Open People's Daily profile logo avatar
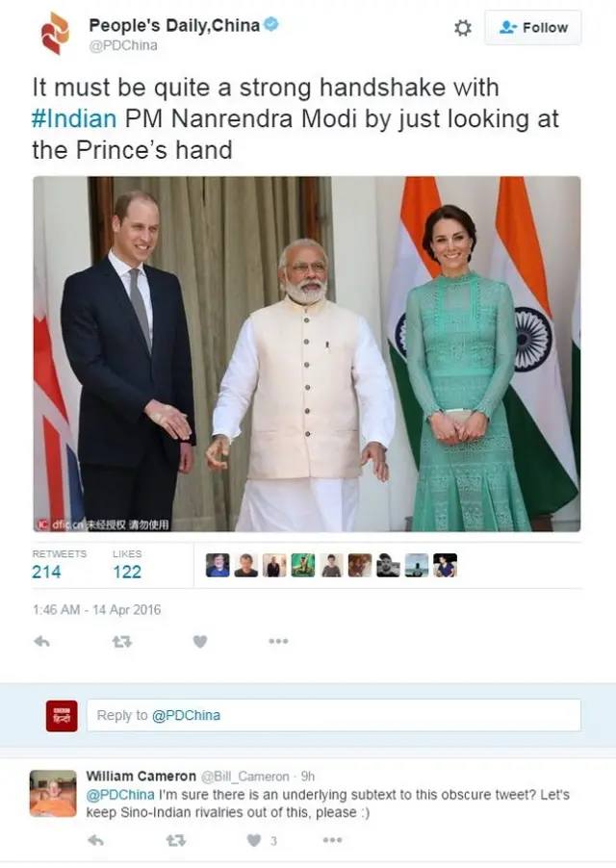Viewport: 616px width, 868px height. tap(56, 34)
